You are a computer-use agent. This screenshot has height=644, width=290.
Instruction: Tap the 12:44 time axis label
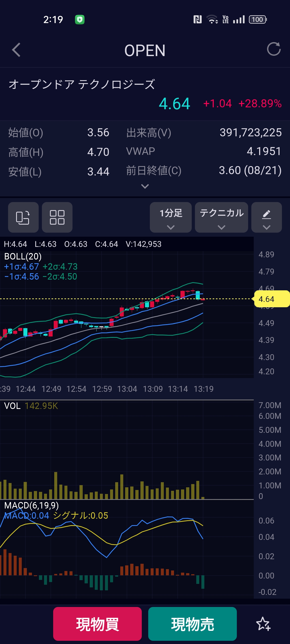point(26,389)
